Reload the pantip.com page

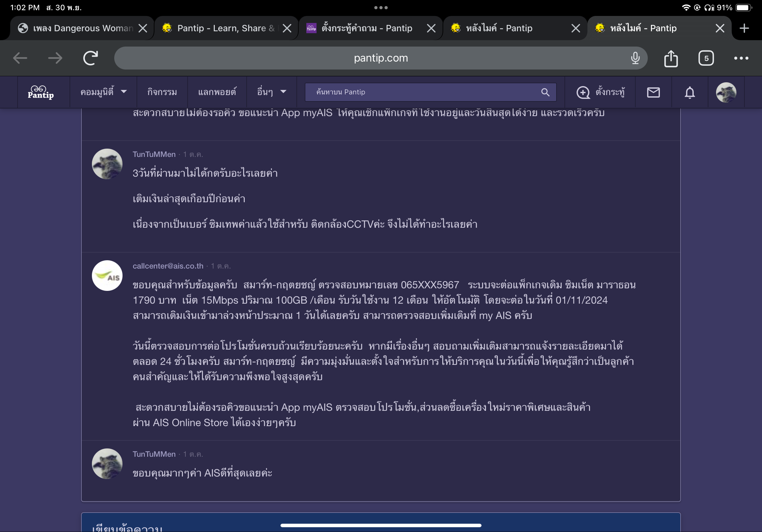point(91,58)
